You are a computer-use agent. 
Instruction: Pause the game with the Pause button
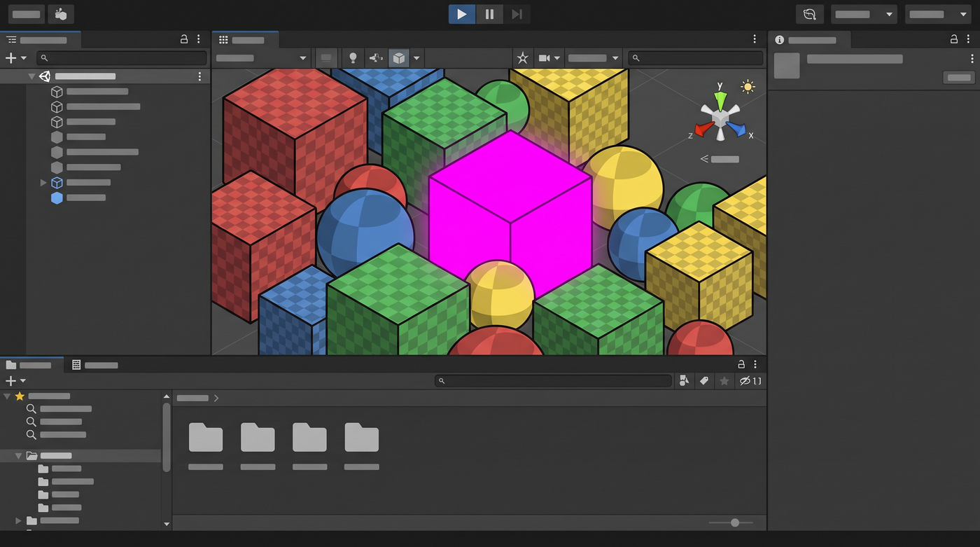(x=489, y=14)
